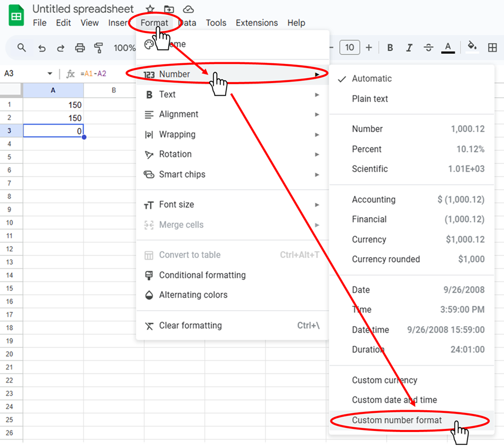Open Custom number format
Viewport: 504px width, 448px height.
[x=412, y=420]
